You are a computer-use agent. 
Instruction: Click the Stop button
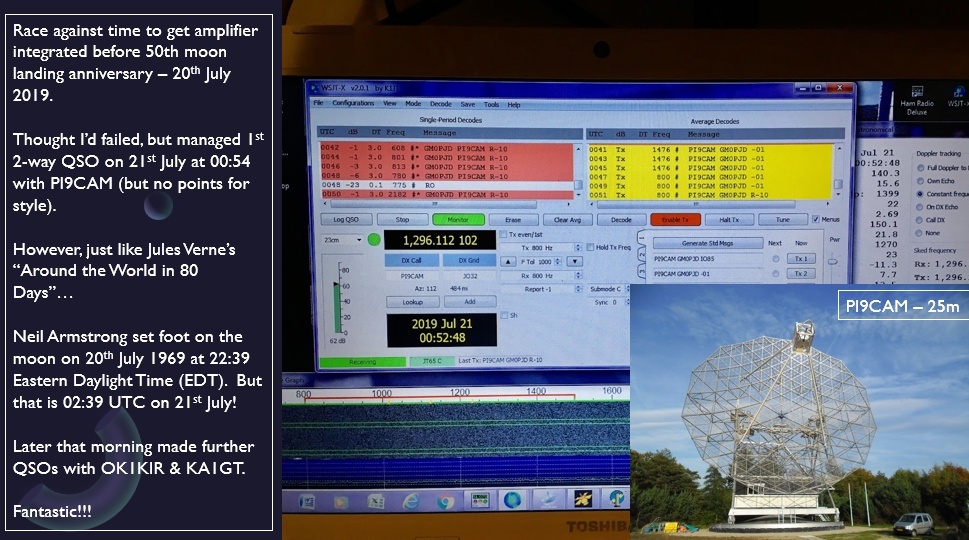402,219
